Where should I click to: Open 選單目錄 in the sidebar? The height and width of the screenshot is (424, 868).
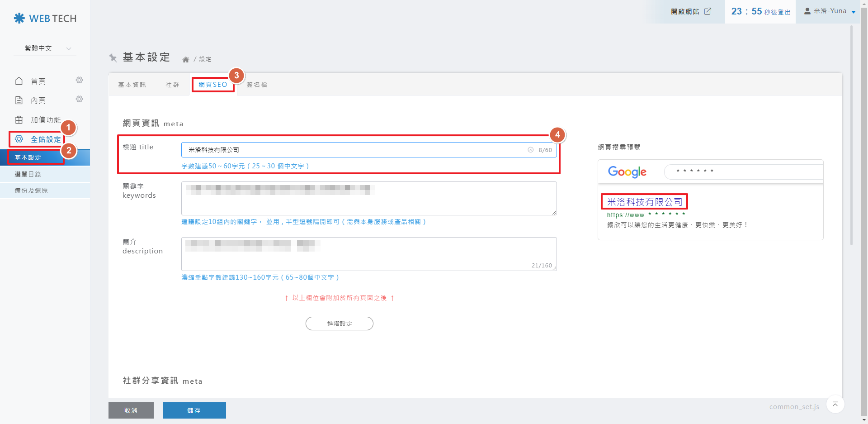(28, 174)
